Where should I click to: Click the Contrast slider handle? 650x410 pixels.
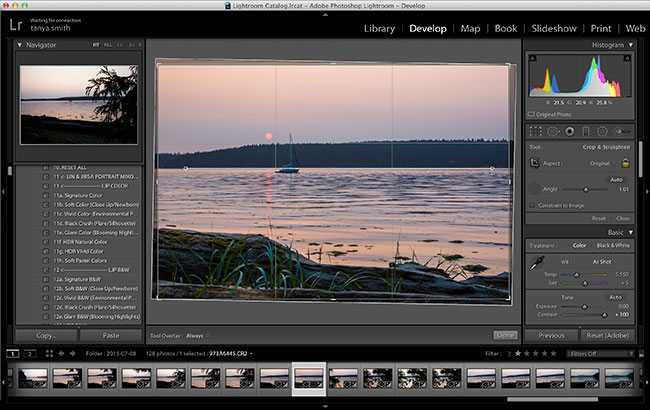[x=604, y=315]
